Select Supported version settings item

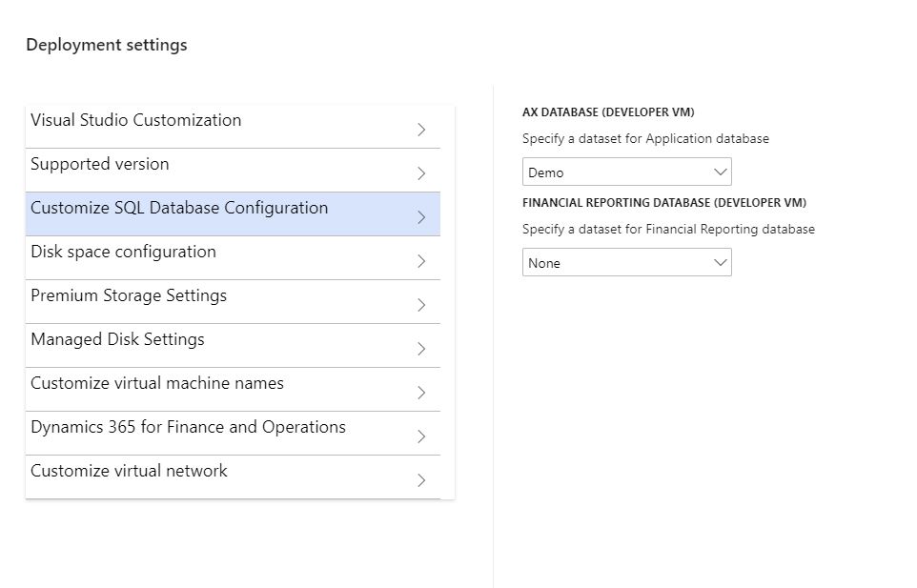(x=233, y=170)
